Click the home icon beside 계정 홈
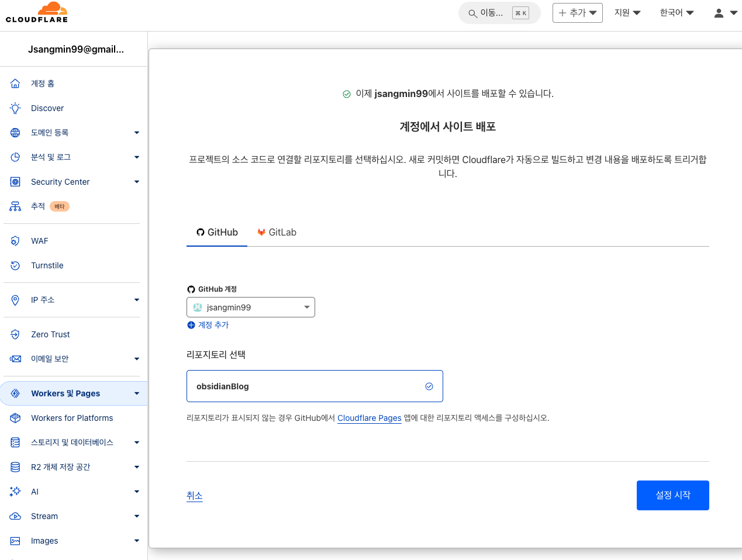 click(x=15, y=84)
